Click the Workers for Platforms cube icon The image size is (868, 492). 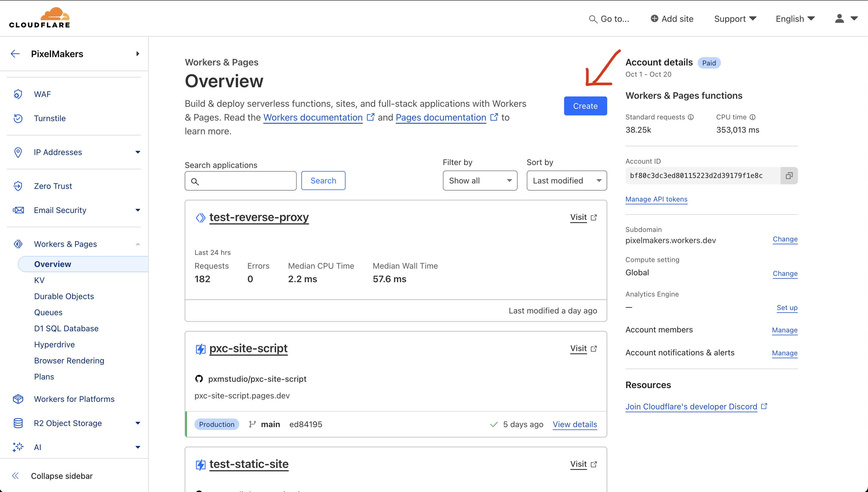[18, 399]
